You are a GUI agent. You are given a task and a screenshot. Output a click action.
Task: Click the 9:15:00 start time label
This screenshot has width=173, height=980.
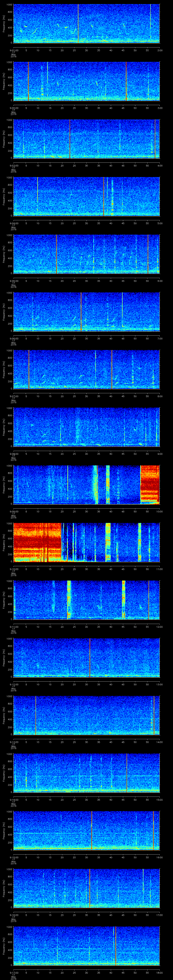pyautogui.click(x=14, y=858)
